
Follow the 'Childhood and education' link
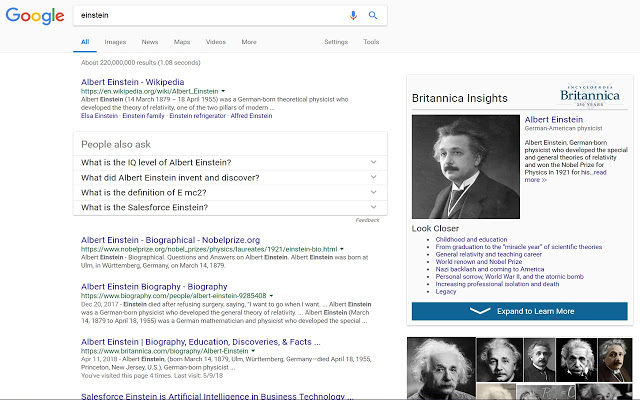point(474,240)
